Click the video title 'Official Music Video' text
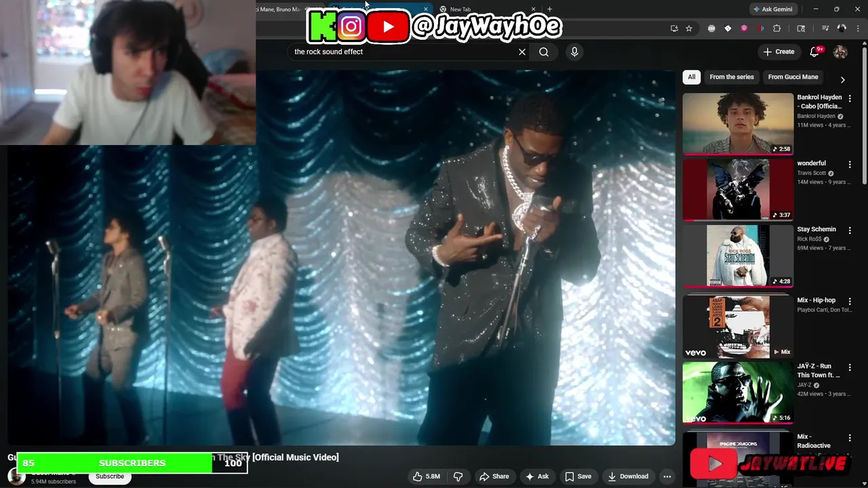 coord(295,457)
